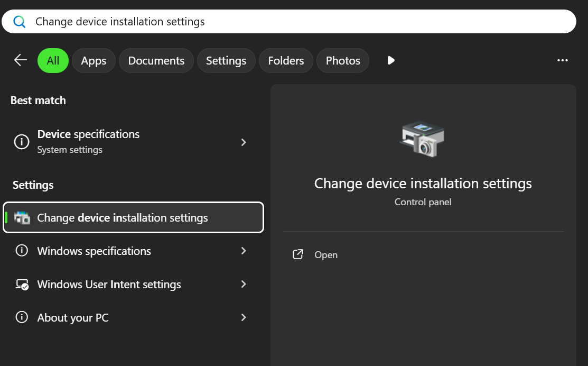Open the three-dots options menu
Screen dimensions: 588x366
coord(562,60)
